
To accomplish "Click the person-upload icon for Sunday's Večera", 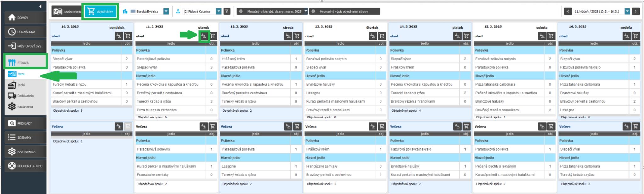I will (x=627, y=126).
